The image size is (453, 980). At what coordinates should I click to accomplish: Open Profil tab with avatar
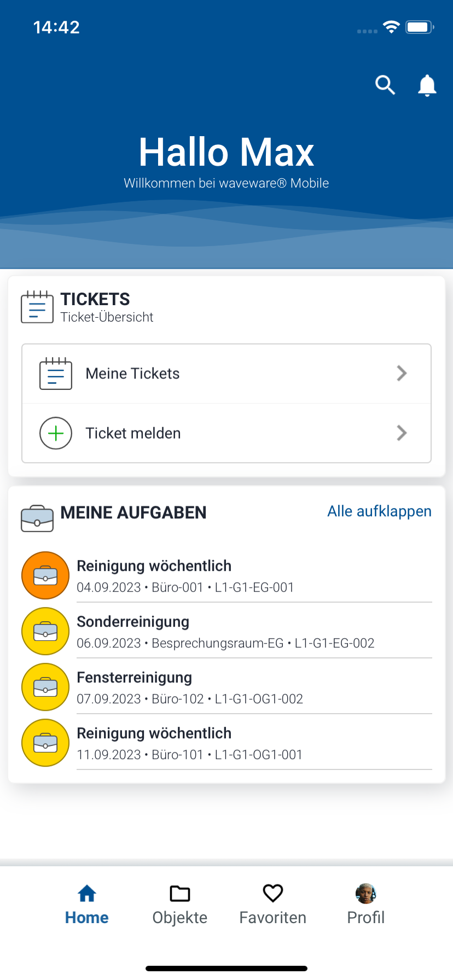365,905
